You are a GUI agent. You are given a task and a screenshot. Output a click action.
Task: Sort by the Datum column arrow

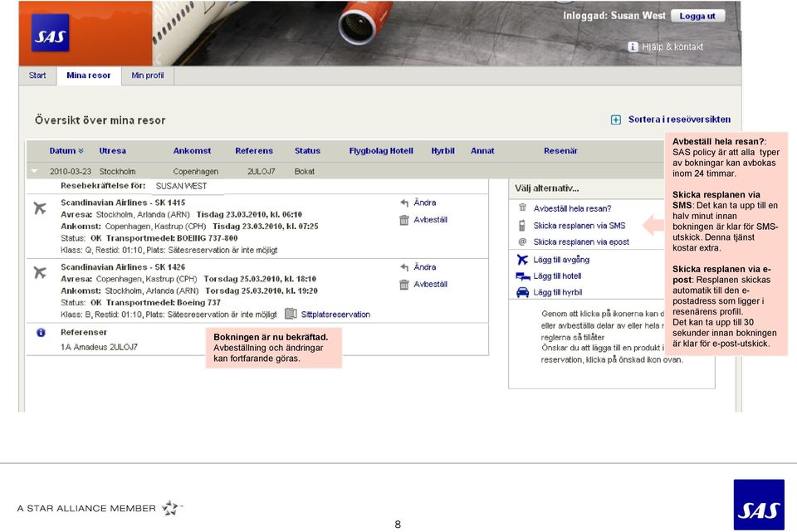(81, 151)
